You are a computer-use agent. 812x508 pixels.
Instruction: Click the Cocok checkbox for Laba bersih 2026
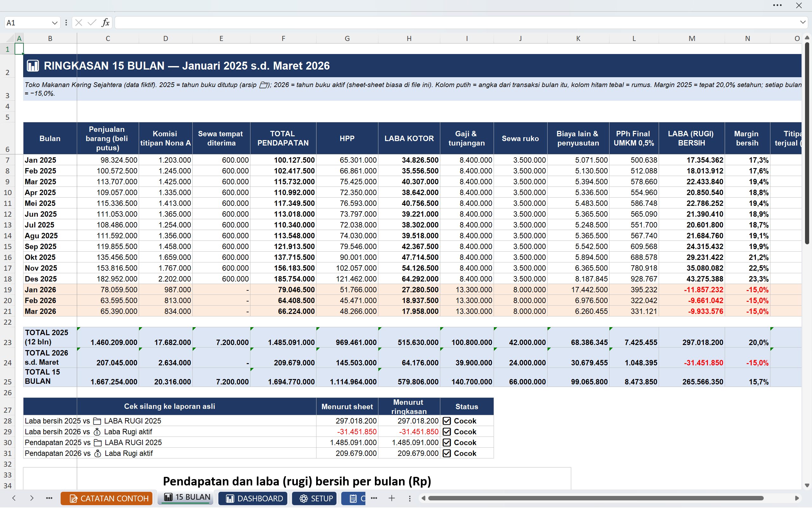(x=446, y=431)
